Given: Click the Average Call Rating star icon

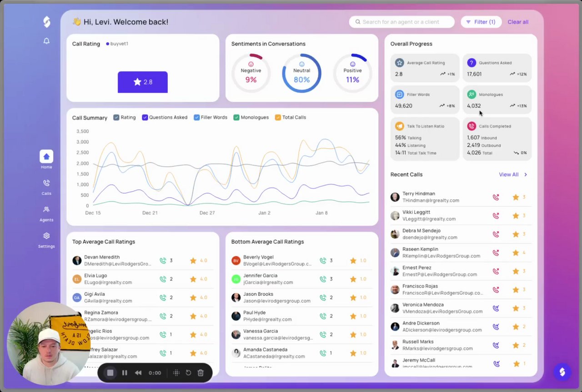Looking at the screenshot, I should 399,63.
